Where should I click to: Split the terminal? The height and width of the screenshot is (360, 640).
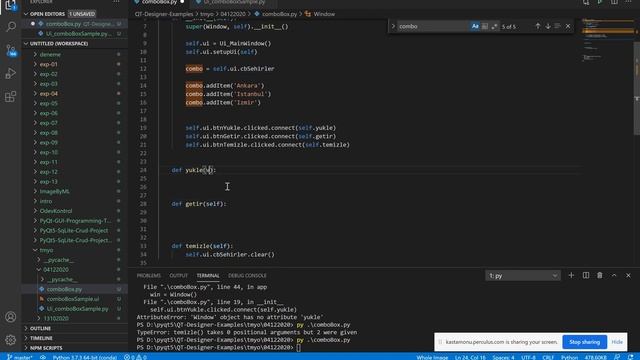[586, 276]
